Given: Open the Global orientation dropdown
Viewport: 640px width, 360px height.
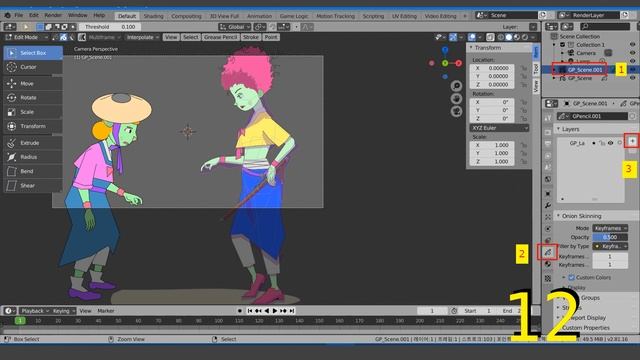Looking at the screenshot, I should click(x=234, y=27).
